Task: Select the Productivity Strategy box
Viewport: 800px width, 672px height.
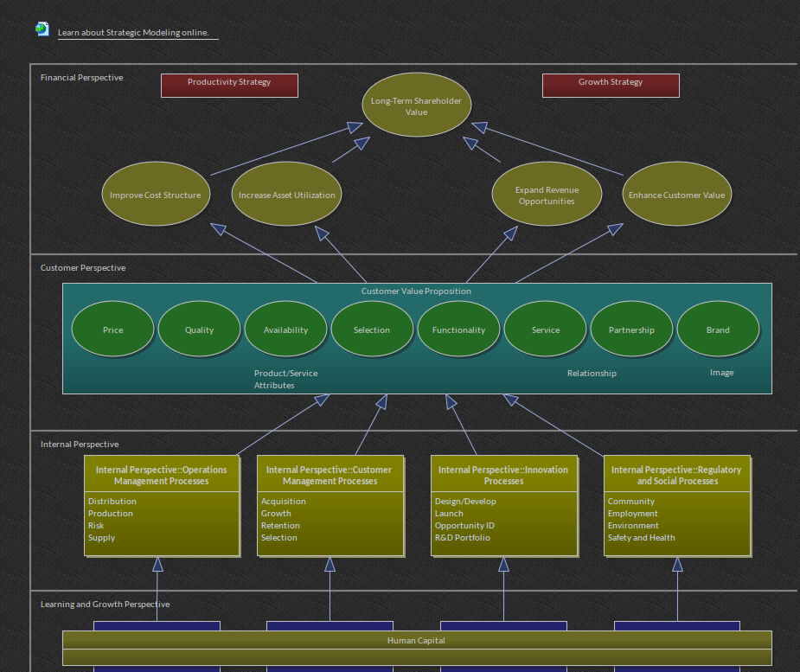Action: click(229, 85)
